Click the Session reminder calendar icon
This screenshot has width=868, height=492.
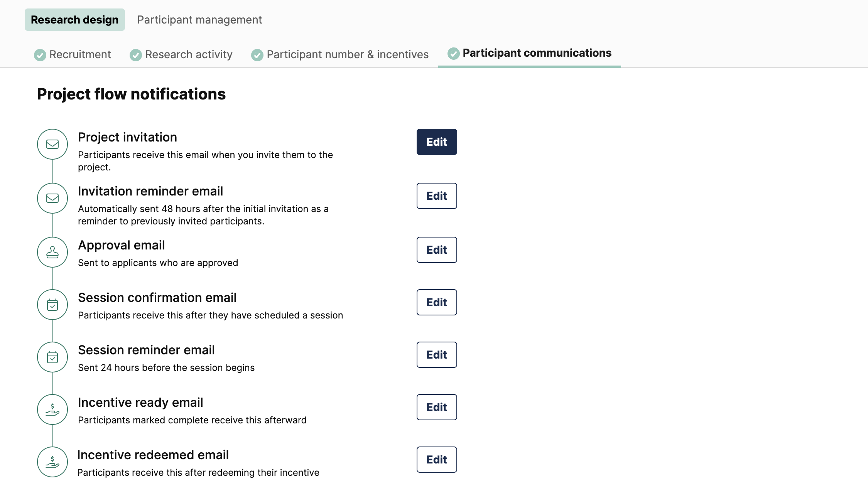52,357
